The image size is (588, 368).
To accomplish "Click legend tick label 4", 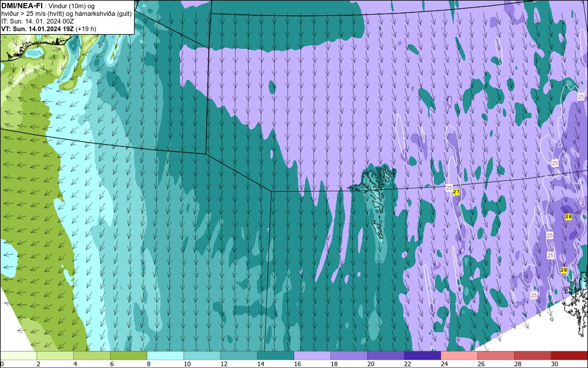I will pyautogui.click(x=75, y=364).
